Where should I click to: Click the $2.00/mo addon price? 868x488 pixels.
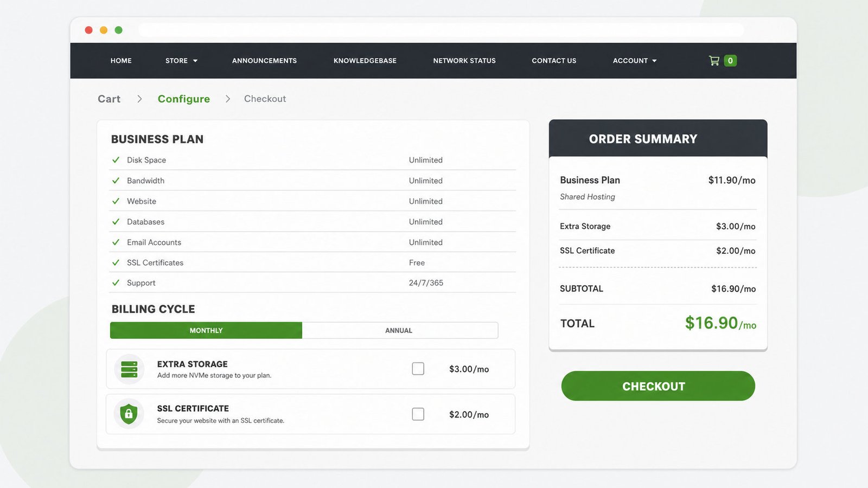click(469, 415)
